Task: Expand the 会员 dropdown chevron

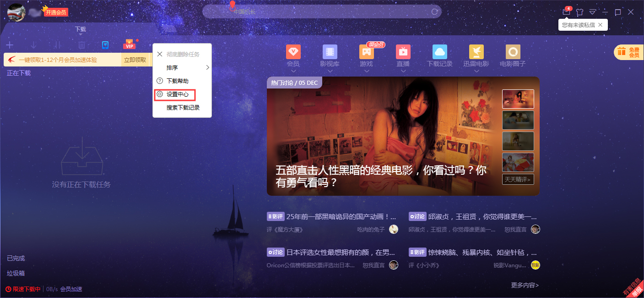Action: click(x=293, y=70)
